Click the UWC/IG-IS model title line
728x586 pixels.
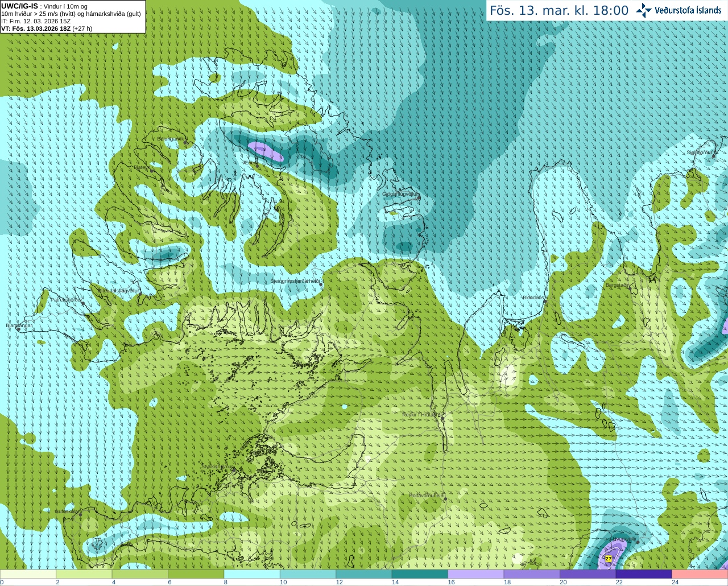click(44, 6)
